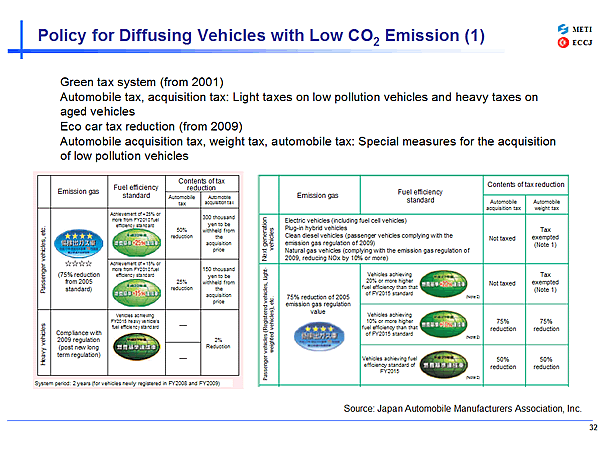Click the slide page number 32
600x450 pixels.
pos(593,427)
